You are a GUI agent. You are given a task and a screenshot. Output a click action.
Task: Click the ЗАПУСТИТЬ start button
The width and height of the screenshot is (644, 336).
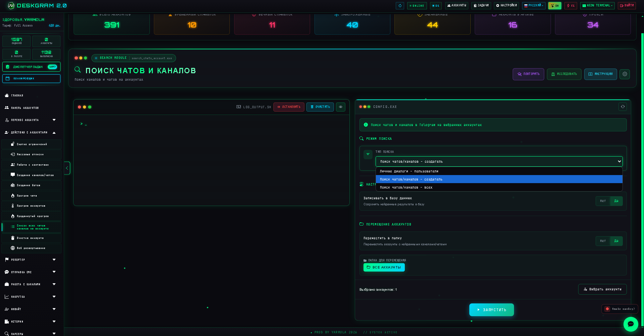coord(491,310)
